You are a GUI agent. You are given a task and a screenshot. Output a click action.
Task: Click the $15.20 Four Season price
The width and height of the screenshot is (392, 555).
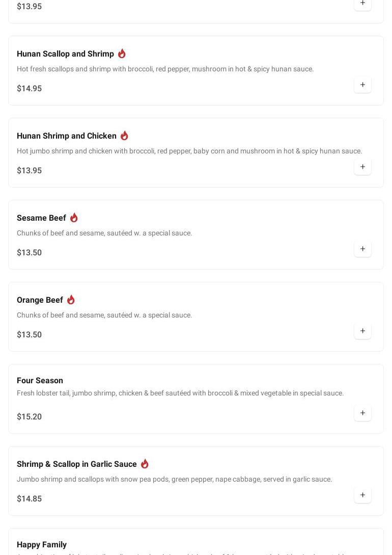(29, 417)
